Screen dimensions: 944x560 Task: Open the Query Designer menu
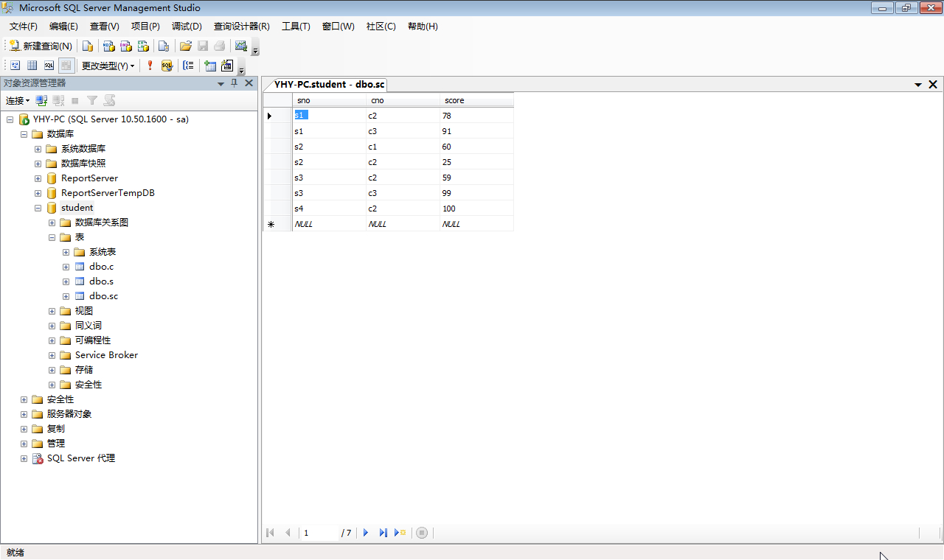[x=242, y=27]
